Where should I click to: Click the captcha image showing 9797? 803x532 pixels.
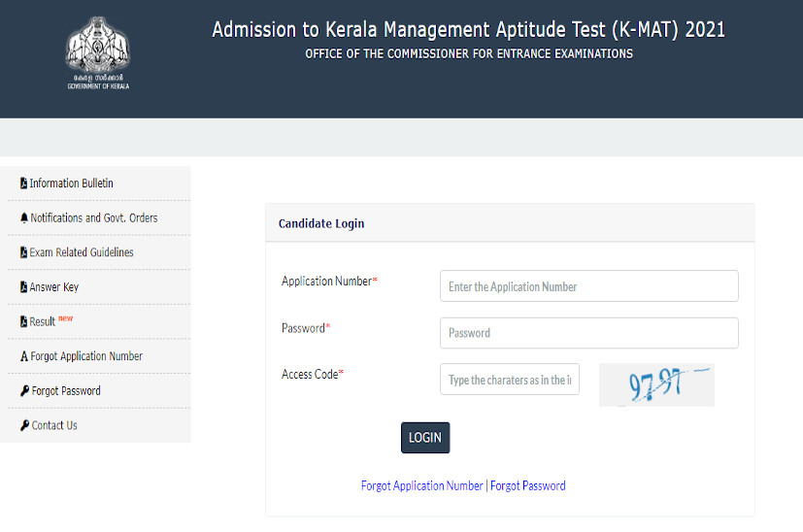[656, 384]
